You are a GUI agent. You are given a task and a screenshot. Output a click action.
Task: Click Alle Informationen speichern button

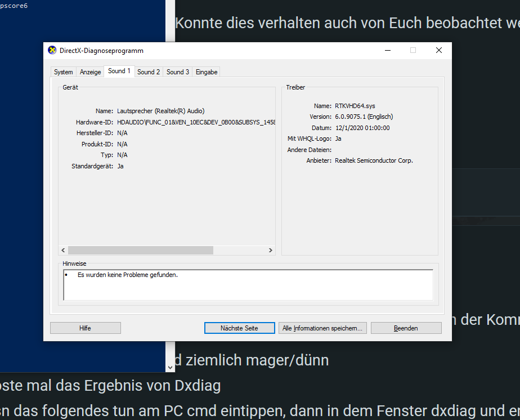tap(323, 328)
